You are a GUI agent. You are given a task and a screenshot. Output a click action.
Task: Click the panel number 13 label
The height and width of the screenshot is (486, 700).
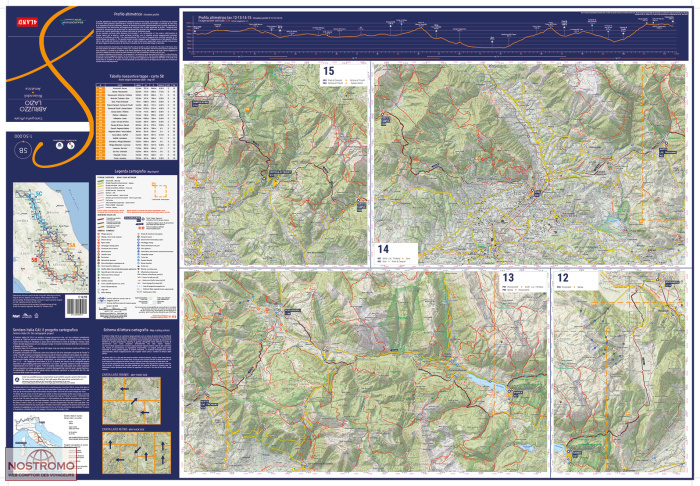click(x=508, y=278)
